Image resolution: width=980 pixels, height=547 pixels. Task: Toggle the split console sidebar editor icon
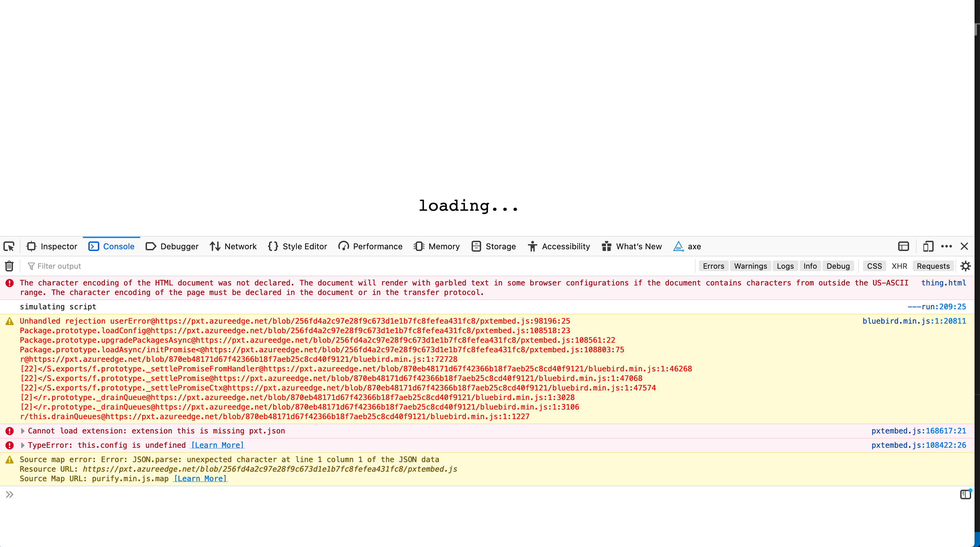point(965,494)
